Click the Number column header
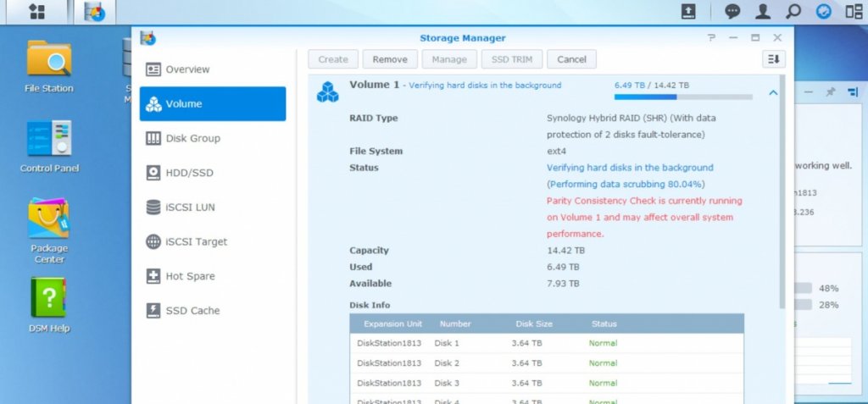Viewport: 868px width, 404px height. [455, 324]
